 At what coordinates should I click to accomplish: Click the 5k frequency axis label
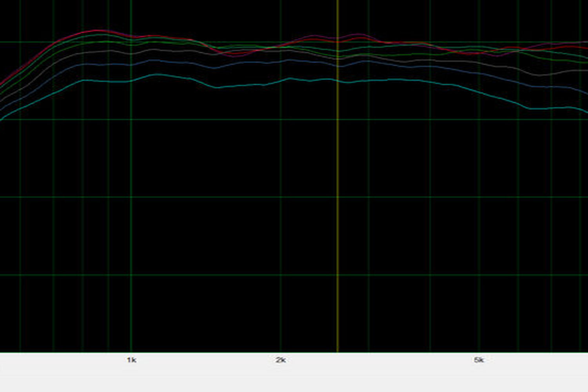[479, 360]
